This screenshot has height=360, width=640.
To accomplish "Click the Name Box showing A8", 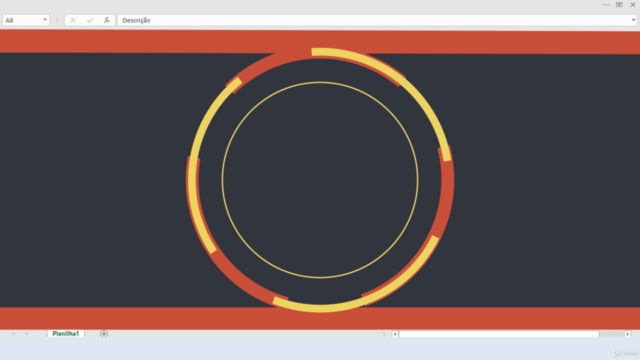I will tap(23, 20).
